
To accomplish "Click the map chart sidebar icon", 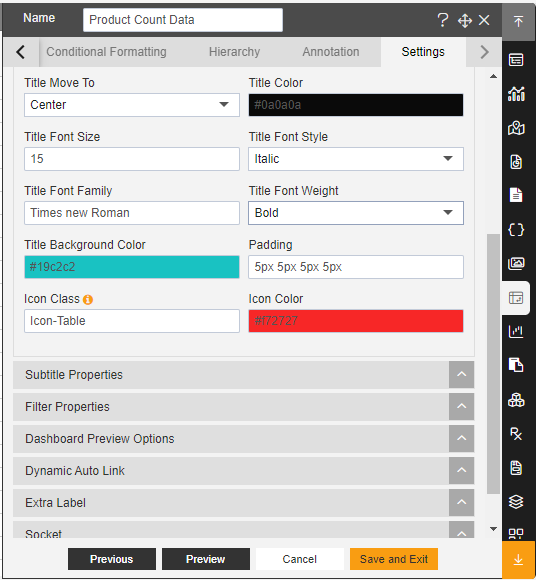I will [x=516, y=128].
